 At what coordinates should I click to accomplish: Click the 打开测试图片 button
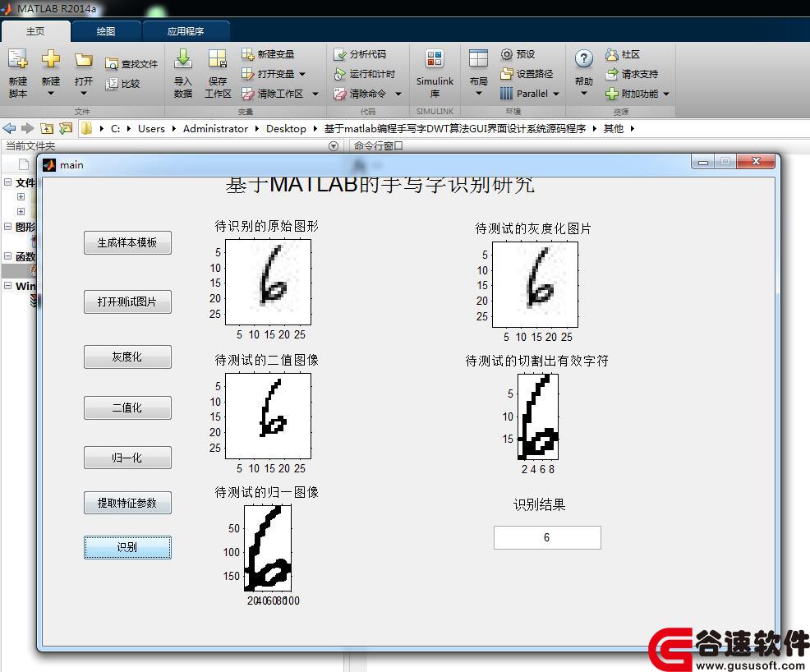pyautogui.click(x=127, y=301)
